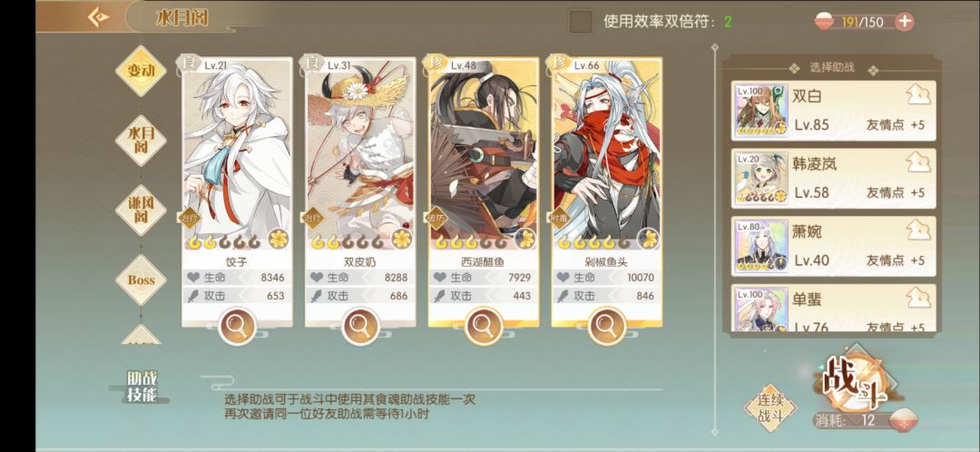Inspect 西湖醋鱼 with the magnifier icon

tap(483, 326)
